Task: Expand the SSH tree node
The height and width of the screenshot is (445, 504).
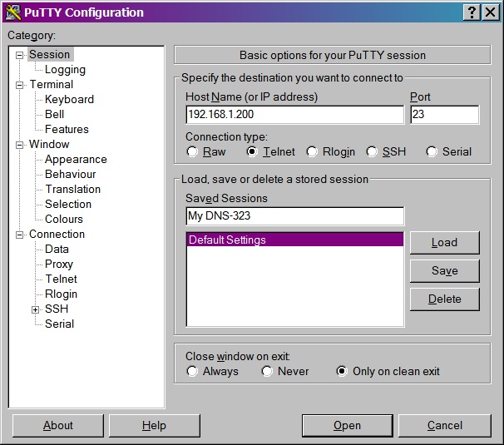Action: click(x=36, y=309)
